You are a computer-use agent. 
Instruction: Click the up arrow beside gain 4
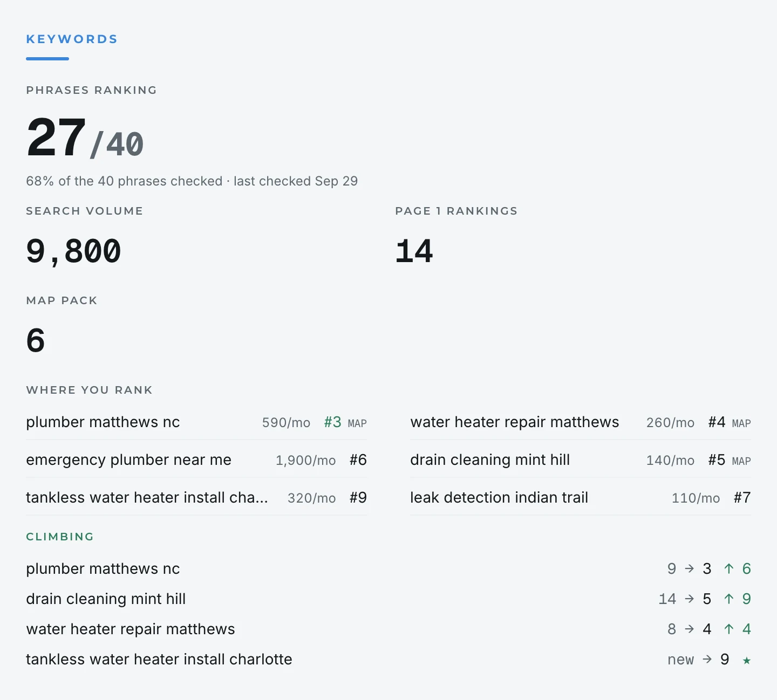729,629
